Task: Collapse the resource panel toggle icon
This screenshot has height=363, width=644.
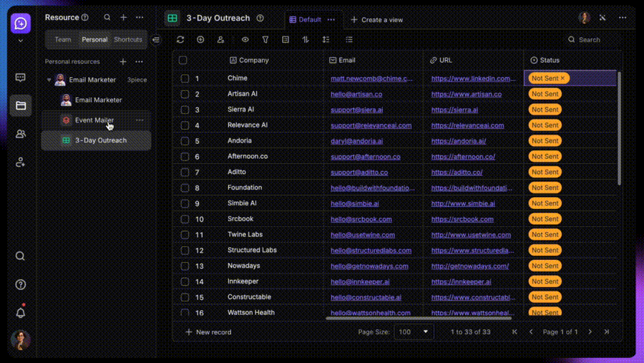Action: click(x=156, y=40)
